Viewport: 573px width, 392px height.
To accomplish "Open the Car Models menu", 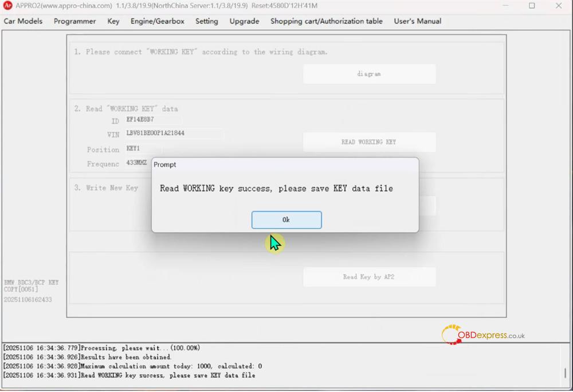I will tap(23, 21).
